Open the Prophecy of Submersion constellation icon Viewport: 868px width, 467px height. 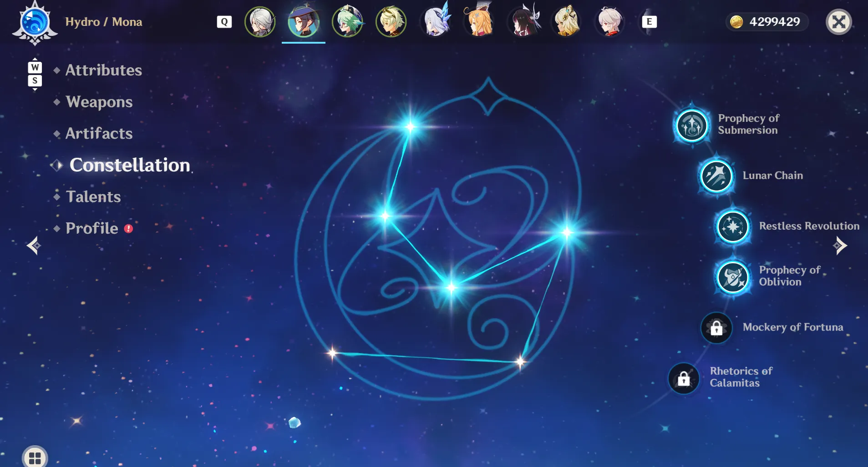[692, 125]
